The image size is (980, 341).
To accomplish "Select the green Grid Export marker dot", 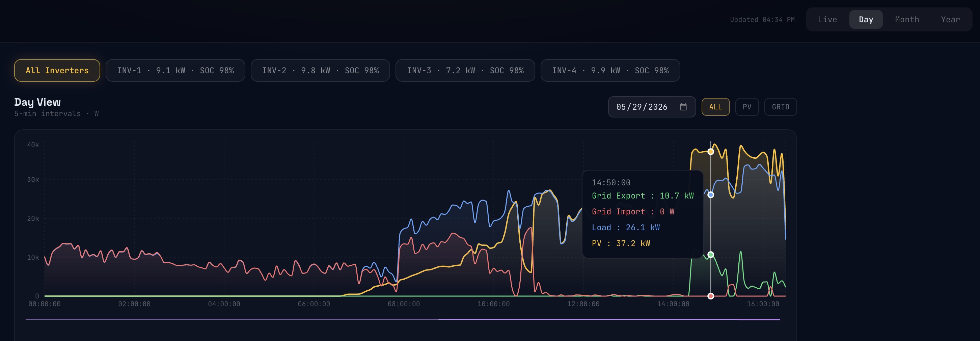I will tap(711, 255).
